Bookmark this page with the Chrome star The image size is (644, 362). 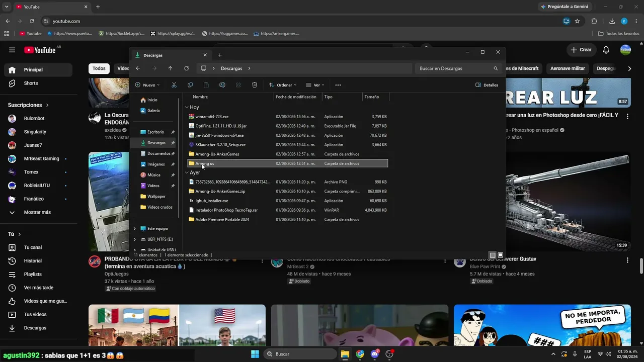[578, 21]
